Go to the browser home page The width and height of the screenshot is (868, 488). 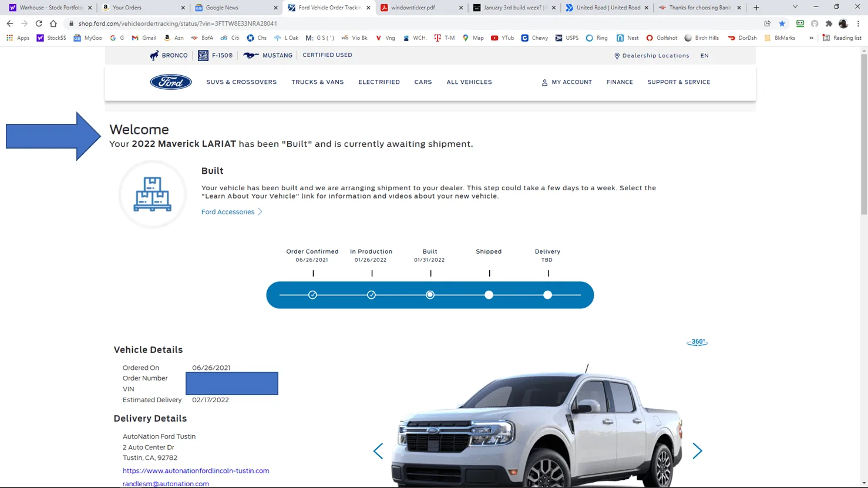(53, 23)
